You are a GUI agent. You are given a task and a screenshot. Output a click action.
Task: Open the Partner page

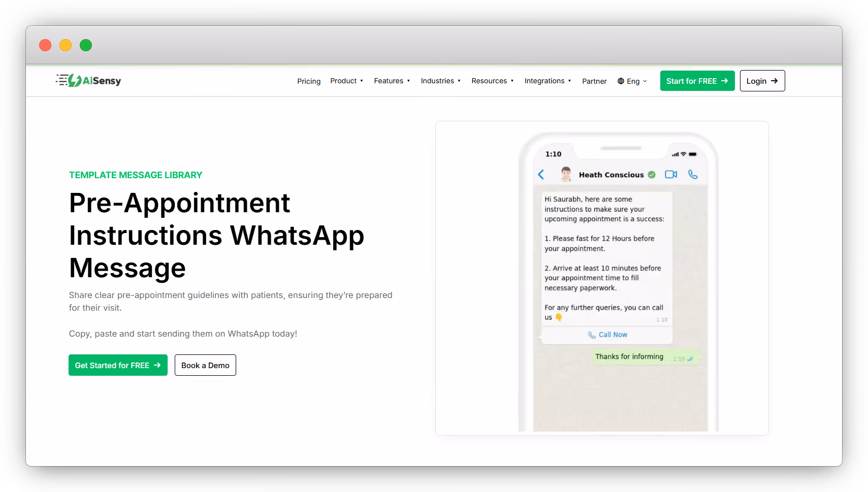point(594,81)
